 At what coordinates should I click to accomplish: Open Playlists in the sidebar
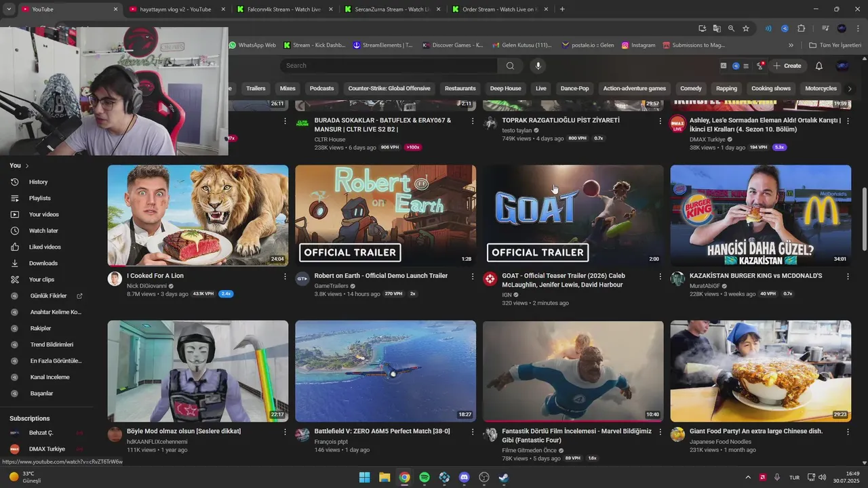click(x=39, y=198)
